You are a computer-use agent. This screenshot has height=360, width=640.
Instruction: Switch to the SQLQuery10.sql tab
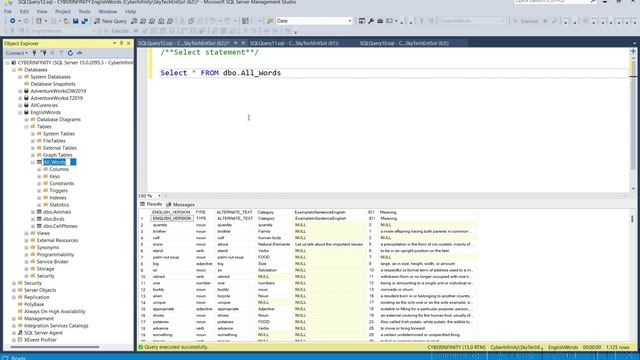(404, 43)
